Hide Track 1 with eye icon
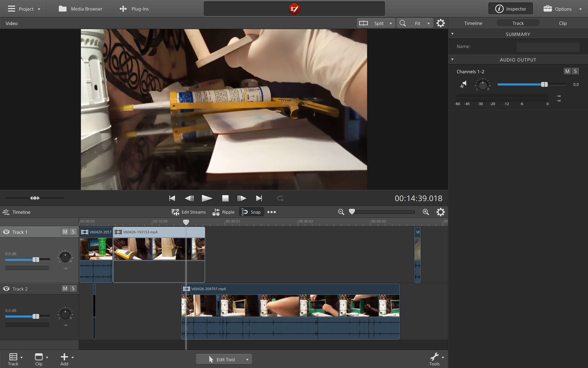 [6, 232]
